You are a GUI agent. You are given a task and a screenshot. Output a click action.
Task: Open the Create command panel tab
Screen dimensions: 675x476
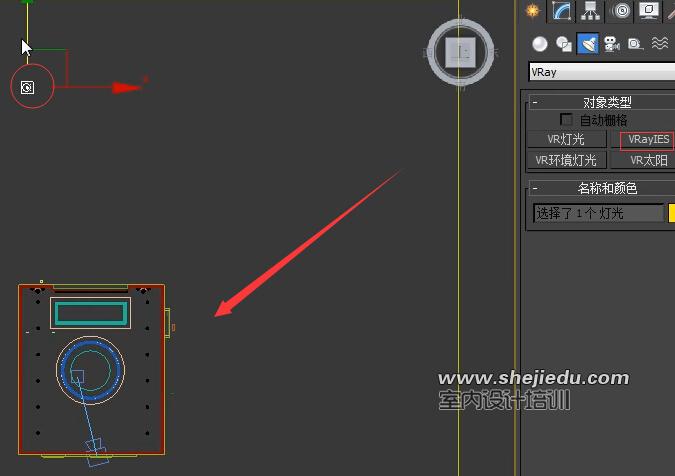pos(533,11)
